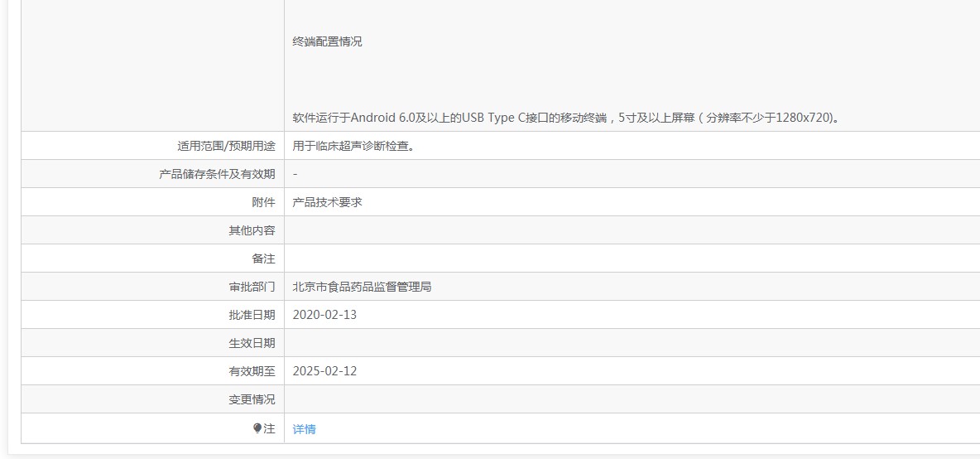
Task: Click the lightbulb icon beside 注
Action: pos(257,428)
